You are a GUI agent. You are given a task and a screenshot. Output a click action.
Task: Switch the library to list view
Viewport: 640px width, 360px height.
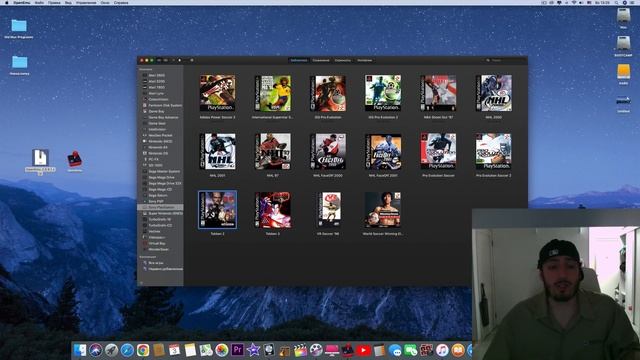point(165,60)
